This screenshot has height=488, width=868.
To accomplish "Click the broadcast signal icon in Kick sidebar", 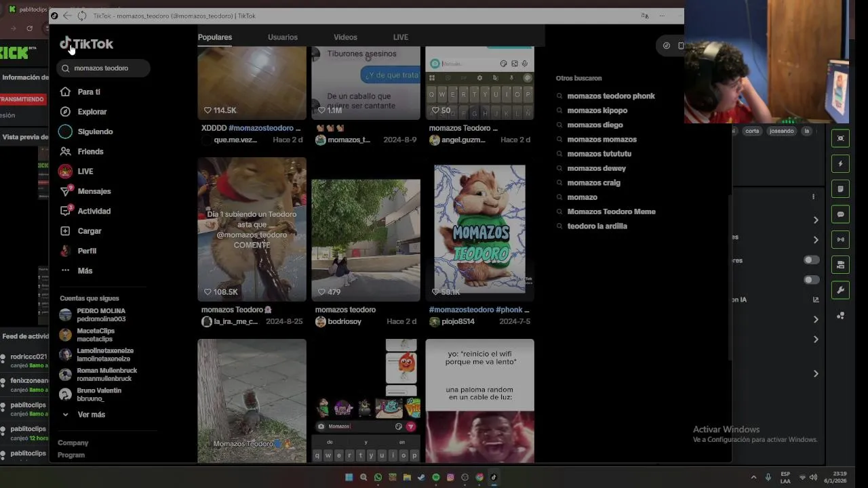I will tap(841, 239).
